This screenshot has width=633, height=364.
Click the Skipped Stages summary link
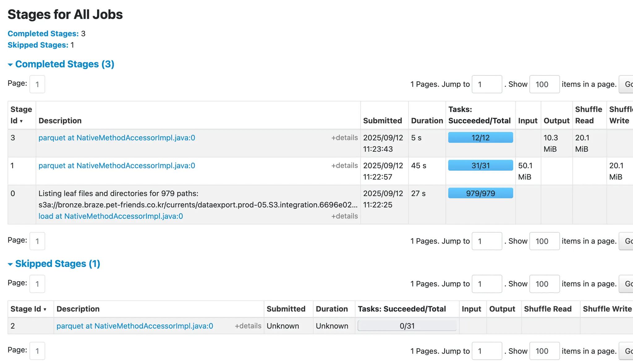click(x=38, y=45)
